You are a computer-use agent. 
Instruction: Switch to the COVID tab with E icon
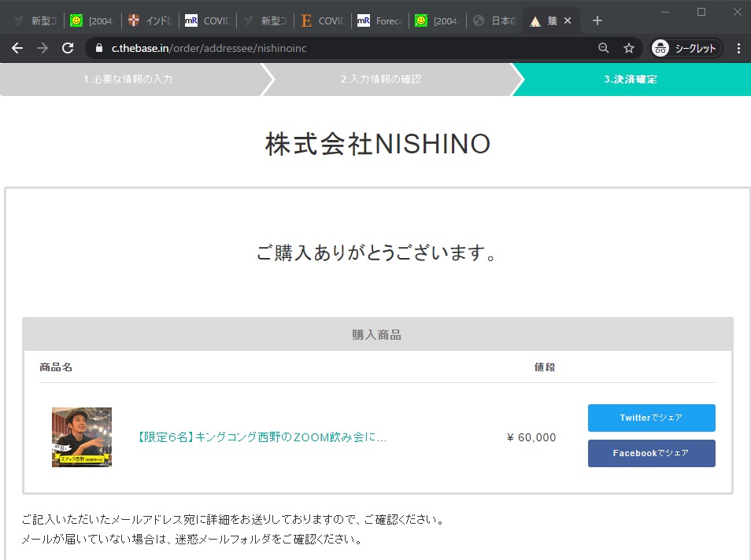pyautogui.click(x=322, y=20)
